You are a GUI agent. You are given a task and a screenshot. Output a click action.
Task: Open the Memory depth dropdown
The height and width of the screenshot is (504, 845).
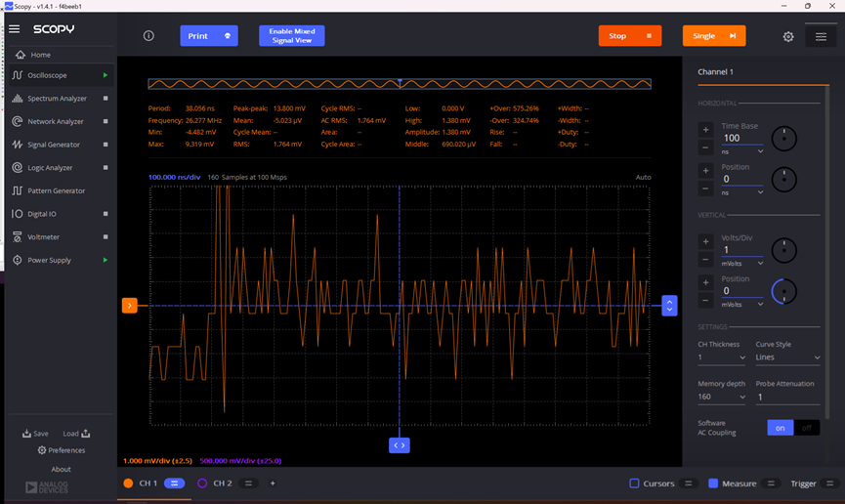coord(722,397)
